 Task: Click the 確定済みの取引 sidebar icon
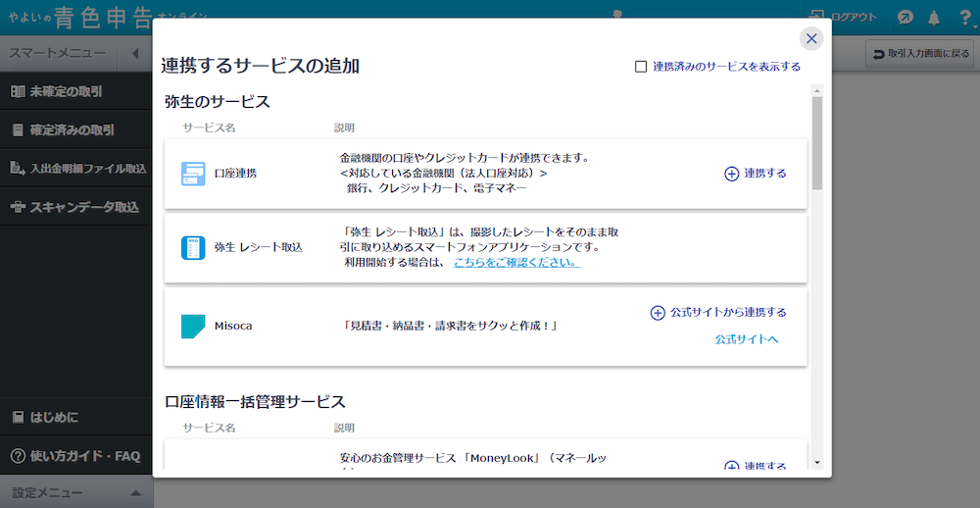(18, 130)
